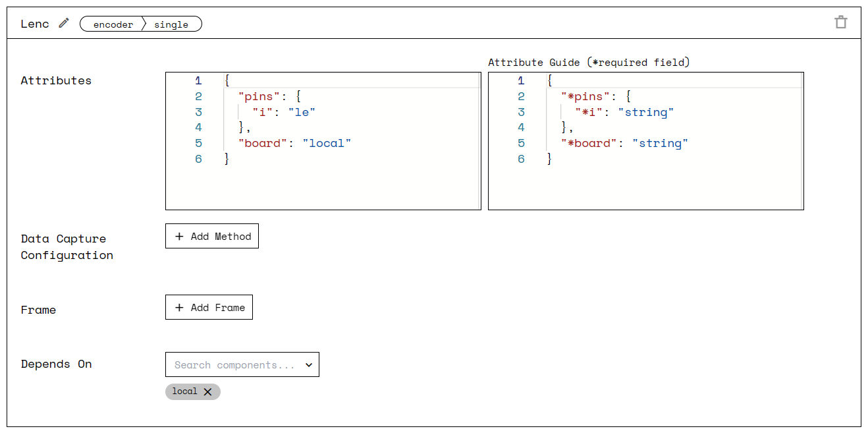
Task: Click the closing brace on line 6
Action: point(227,159)
